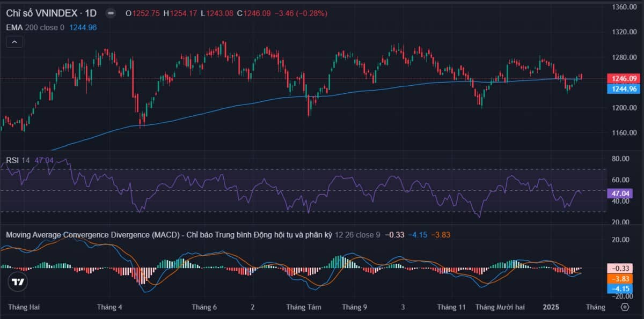644x319 pixels.
Task: Click the red 1246.09 price axis label
Action: point(623,78)
